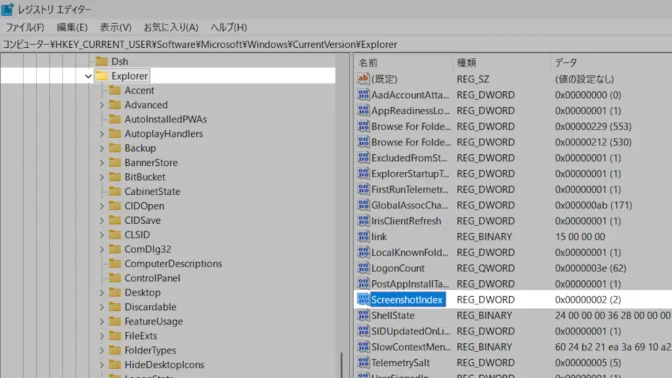Click the data 15 00 00 00
The image size is (672, 378).
point(580,237)
